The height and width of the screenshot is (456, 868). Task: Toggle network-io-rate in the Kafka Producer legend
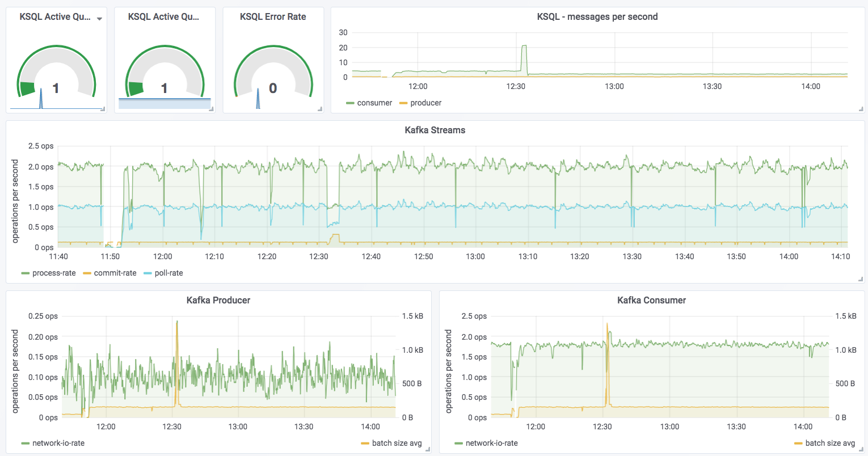point(58,444)
